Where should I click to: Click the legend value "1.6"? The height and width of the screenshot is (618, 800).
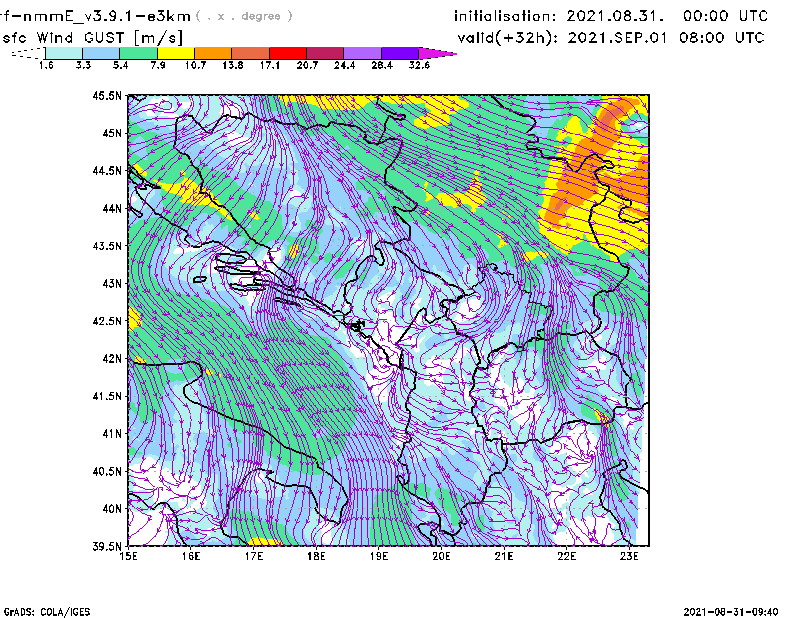click(x=46, y=65)
